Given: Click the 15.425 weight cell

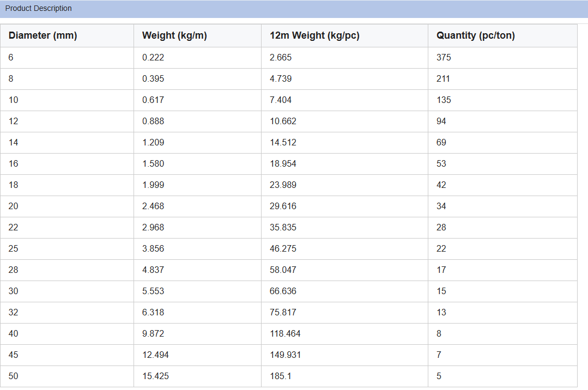Looking at the screenshot, I should (x=155, y=376).
